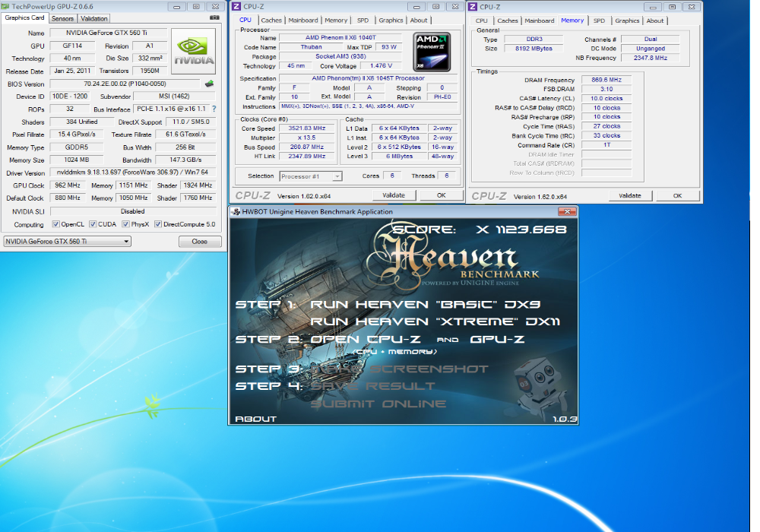Screen dimensions: 760x532
Task: Click the NB Frequency value 2347.8 MHz
Action: click(x=651, y=58)
